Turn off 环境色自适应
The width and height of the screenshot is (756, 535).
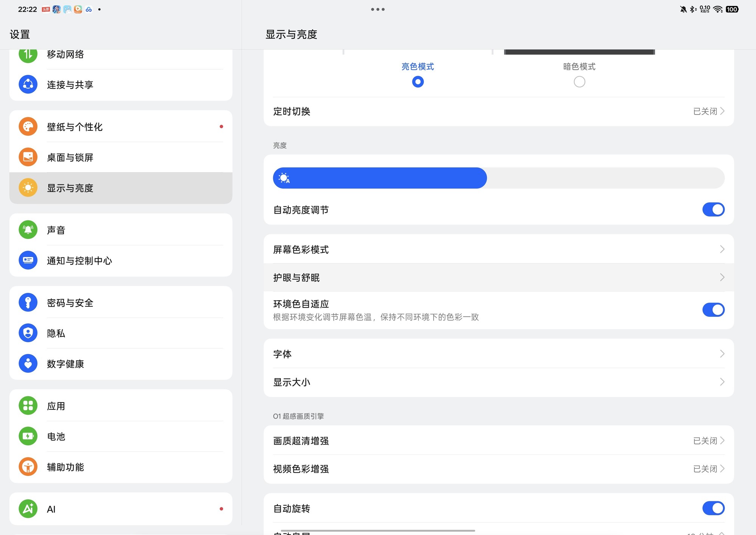click(713, 309)
